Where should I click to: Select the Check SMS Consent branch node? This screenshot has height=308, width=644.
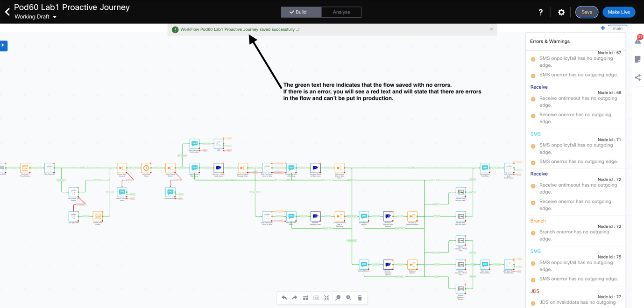tap(122, 168)
